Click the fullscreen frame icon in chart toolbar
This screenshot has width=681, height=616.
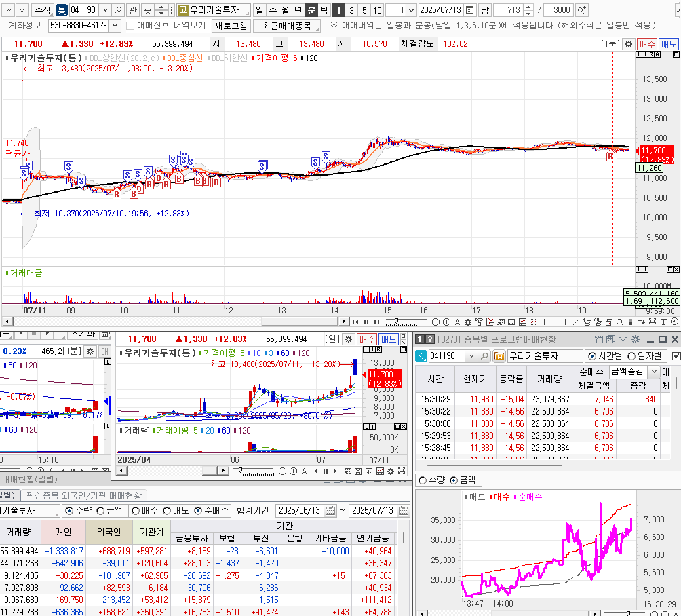coord(653,322)
